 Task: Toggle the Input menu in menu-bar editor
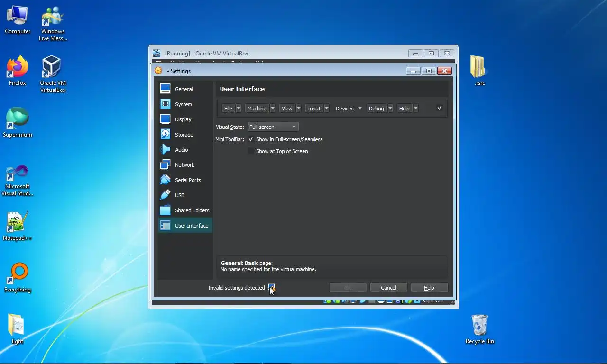[314, 109]
